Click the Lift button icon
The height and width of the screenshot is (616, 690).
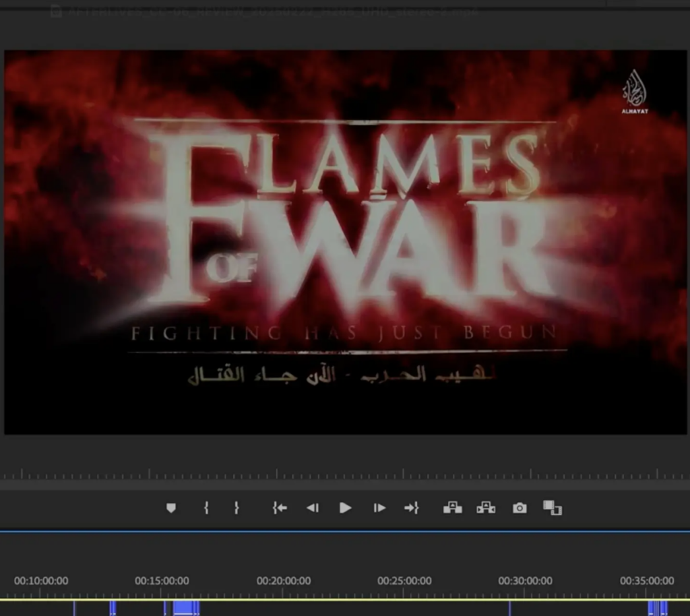452,508
